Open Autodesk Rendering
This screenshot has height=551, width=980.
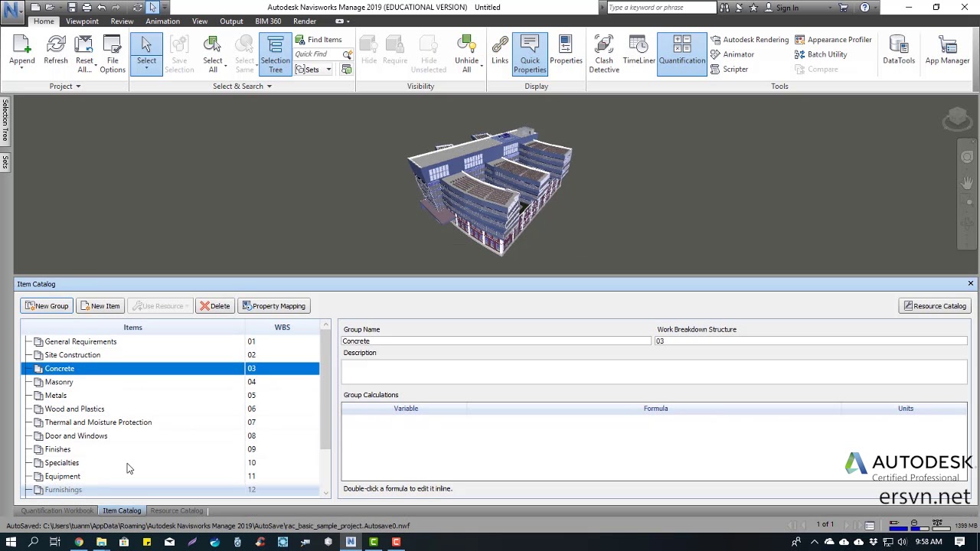750,40
